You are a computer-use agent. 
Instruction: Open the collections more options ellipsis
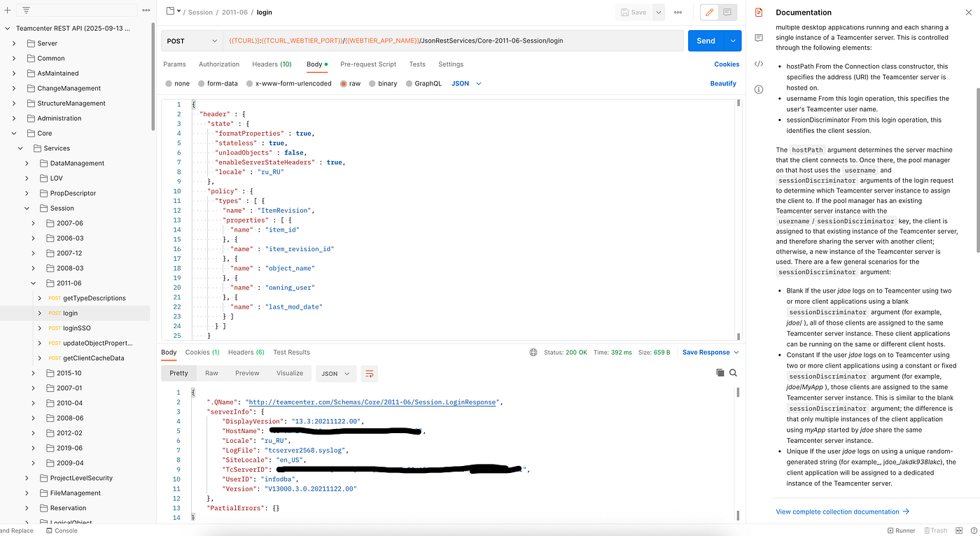[x=146, y=10]
